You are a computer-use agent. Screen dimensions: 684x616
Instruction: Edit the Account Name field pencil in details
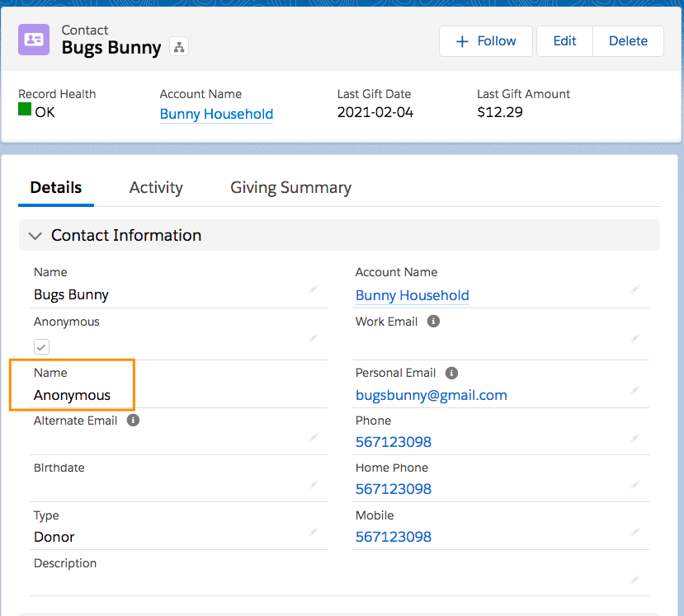click(x=635, y=289)
